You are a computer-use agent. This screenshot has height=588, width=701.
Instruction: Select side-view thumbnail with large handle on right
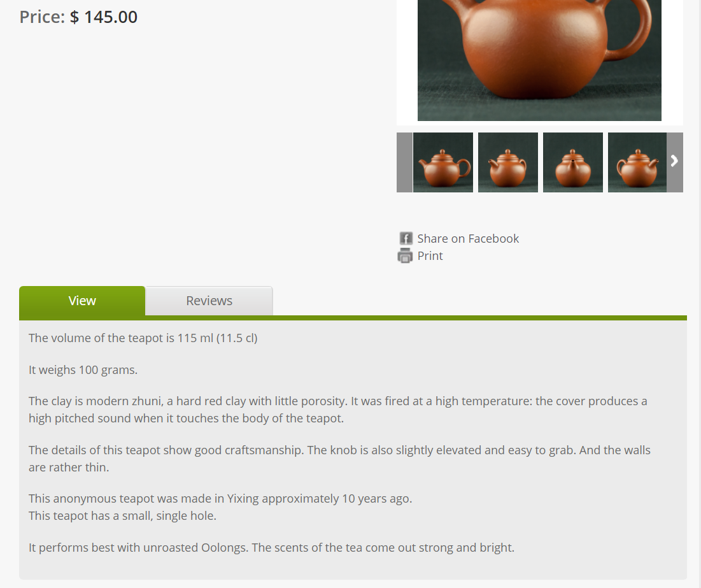(x=443, y=162)
